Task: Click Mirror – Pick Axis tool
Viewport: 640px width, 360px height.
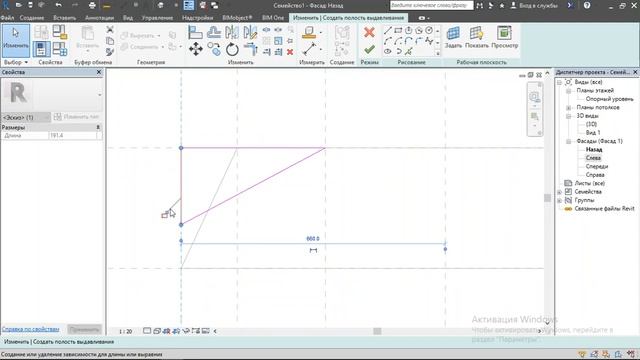Action: pos(232,32)
